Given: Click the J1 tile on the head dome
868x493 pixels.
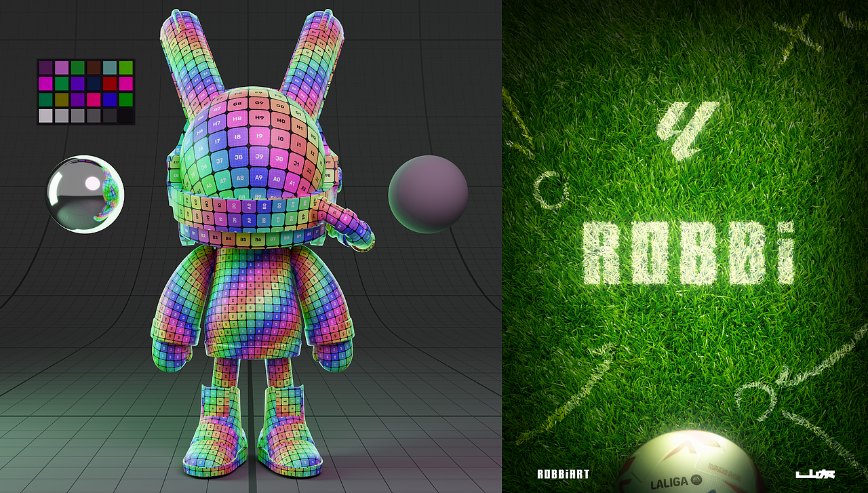Looking at the screenshot, I should click(x=296, y=163).
